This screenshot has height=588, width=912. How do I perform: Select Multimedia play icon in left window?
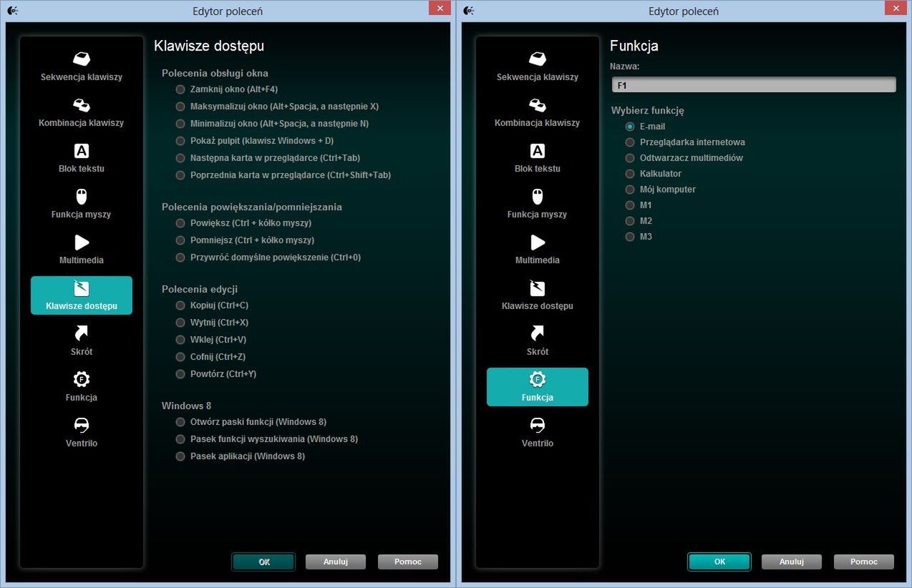pos(82,242)
